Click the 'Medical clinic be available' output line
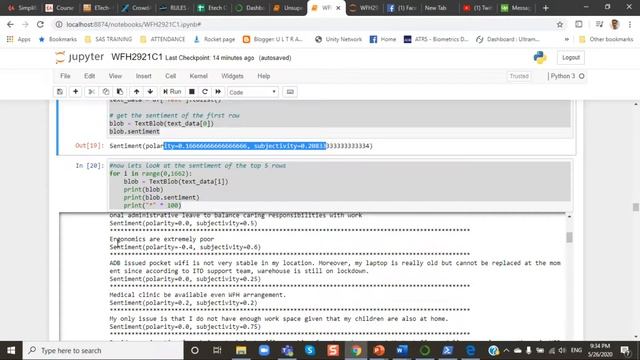Image resolution: width=640 pixels, height=360 pixels. point(198,295)
